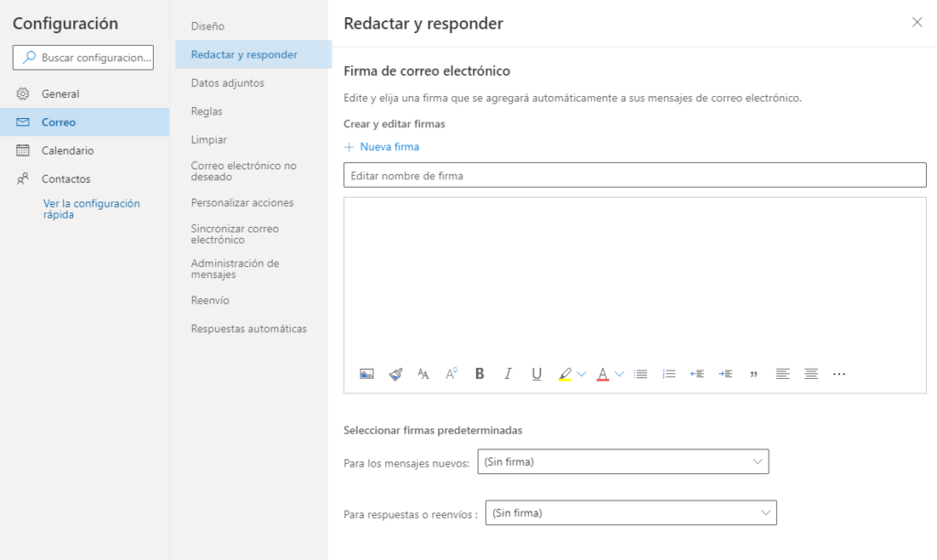Click the quote formatting icon
The height and width of the screenshot is (560, 937).
pos(753,373)
